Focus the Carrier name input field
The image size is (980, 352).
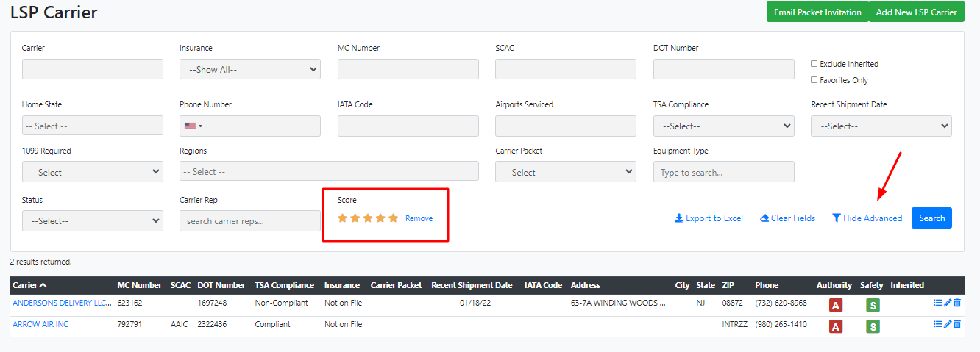coord(93,69)
